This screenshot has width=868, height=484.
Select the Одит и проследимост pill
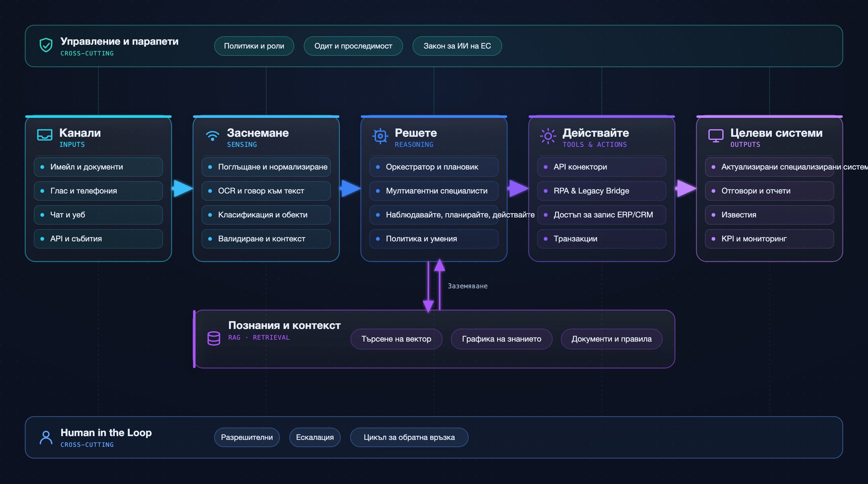(x=353, y=46)
